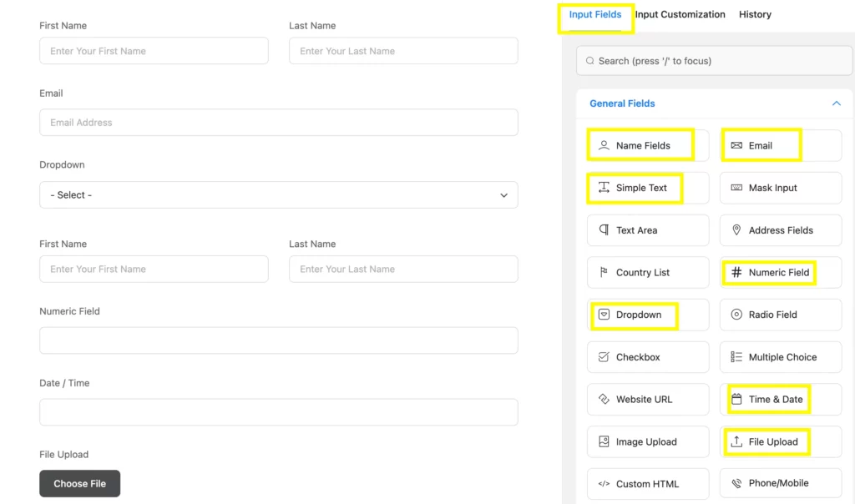
Task: Click the Numeric Field hash icon
Action: click(737, 272)
